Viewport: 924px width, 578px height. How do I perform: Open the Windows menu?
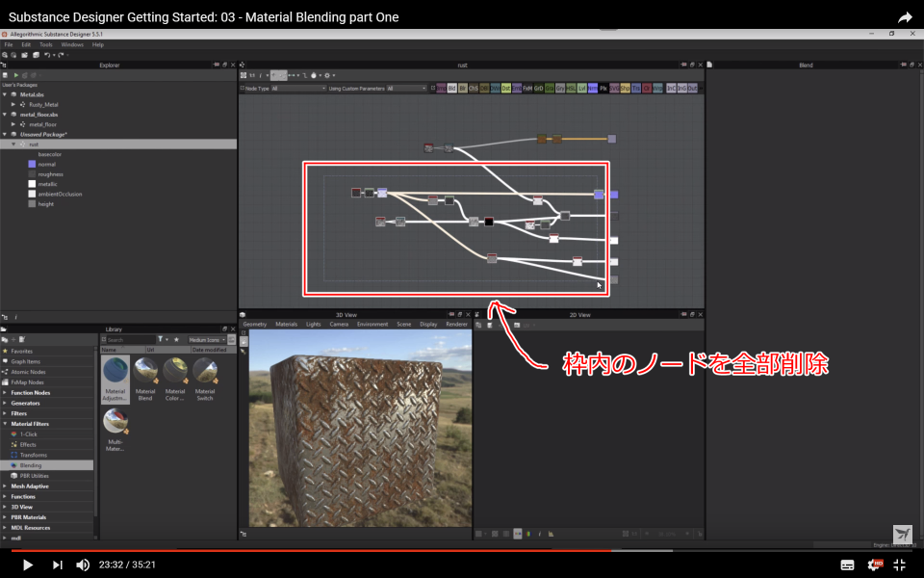tap(72, 45)
